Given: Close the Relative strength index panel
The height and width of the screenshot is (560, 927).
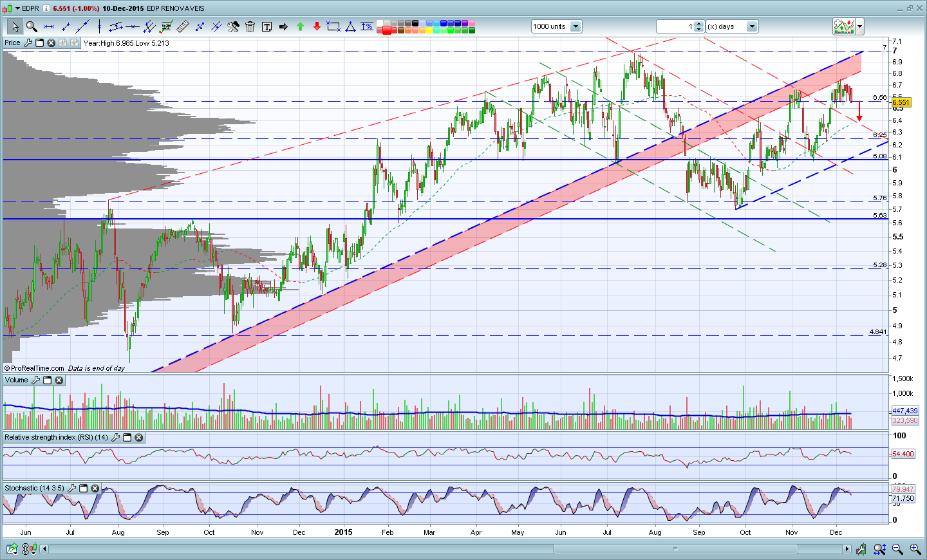Looking at the screenshot, I should click(x=138, y=438).
